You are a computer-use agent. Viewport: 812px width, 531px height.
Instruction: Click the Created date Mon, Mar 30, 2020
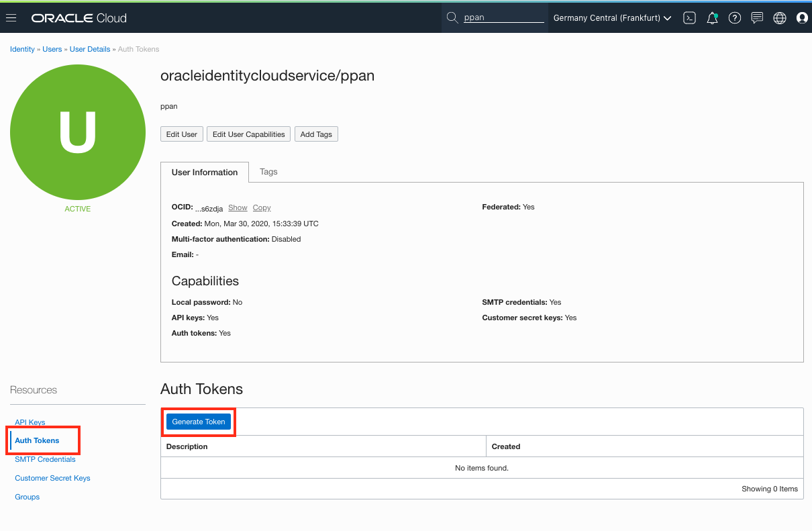pos(245,224)
